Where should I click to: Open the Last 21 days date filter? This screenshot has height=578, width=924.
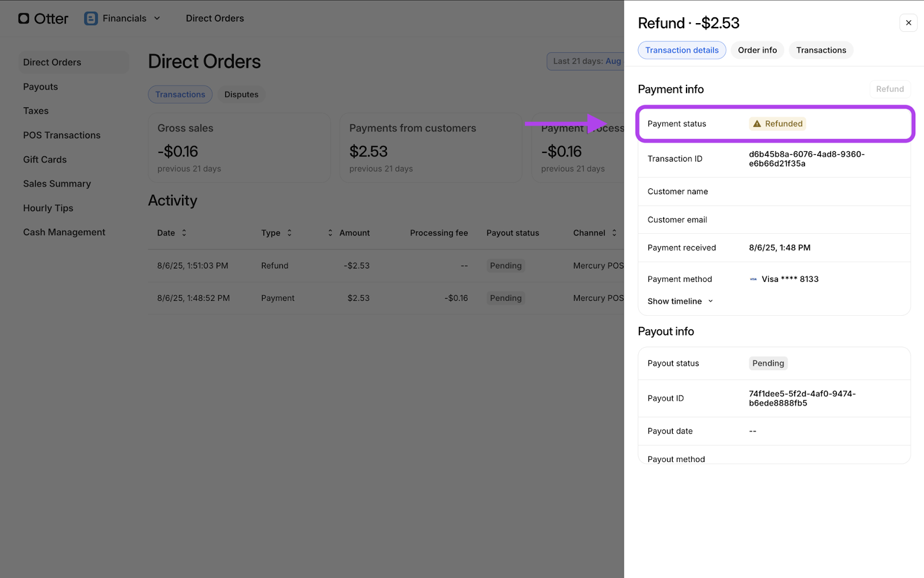point(586,61)
